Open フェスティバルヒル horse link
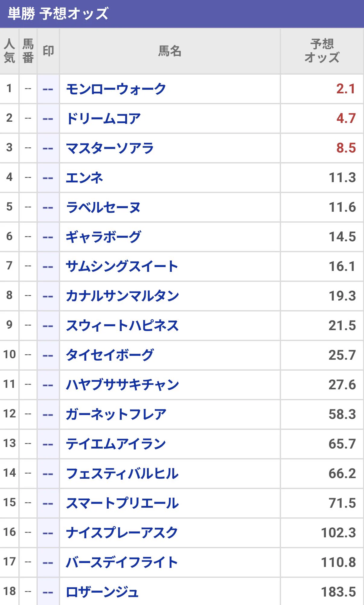 coord(122,474)
